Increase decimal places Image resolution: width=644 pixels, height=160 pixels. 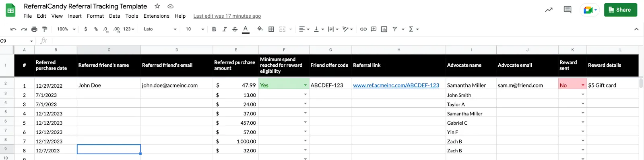tap(116, 29)
